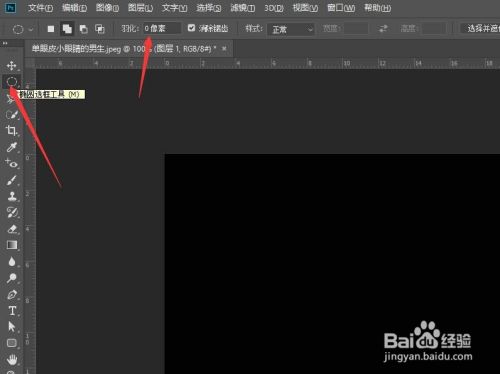
Task: Select the Type tool
Action: click(12, 311)
